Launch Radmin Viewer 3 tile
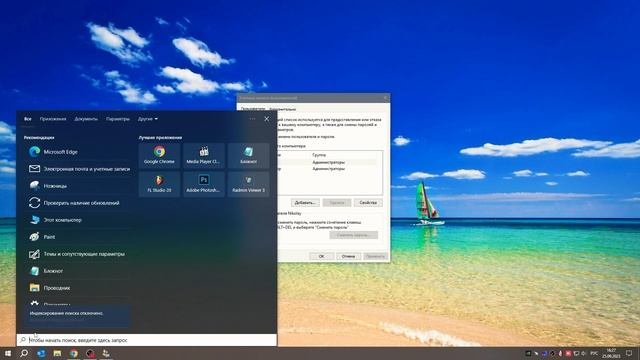 pyautogui.click(x=248, y=184)
